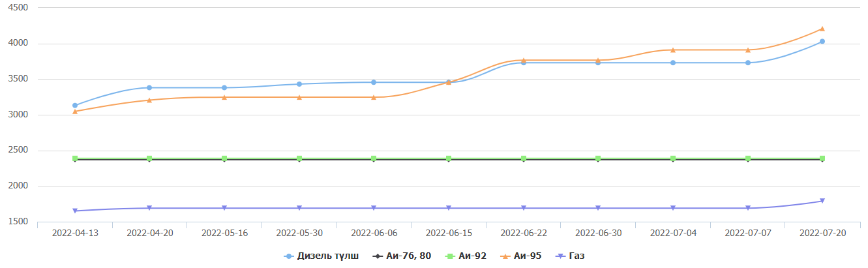Click Аи-95 marker at 2022-07-07
The image size is (868, 268).
pyautogui.click(x=748, y=50)
